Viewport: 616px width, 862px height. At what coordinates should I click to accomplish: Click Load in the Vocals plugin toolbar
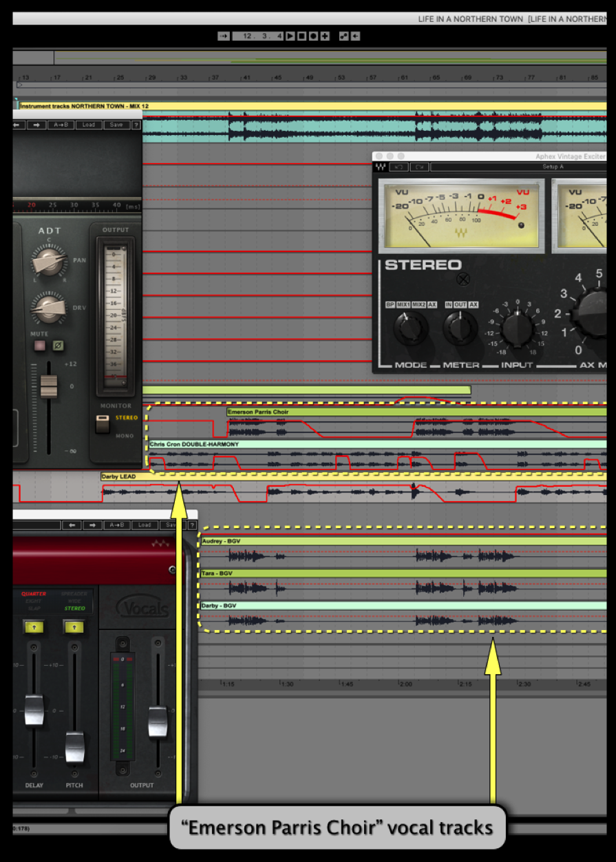(x=145, y=525)
